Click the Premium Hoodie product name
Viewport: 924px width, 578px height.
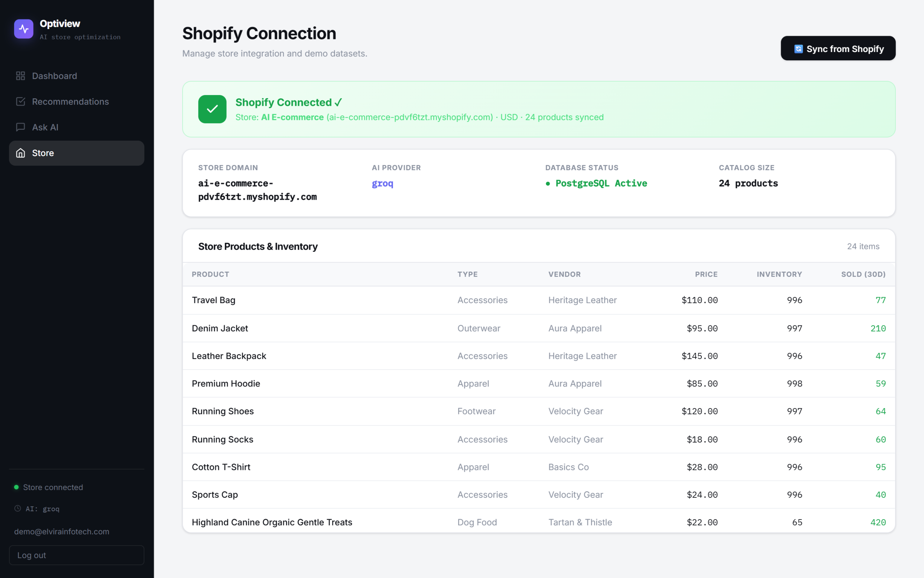[x=226, y=383]
